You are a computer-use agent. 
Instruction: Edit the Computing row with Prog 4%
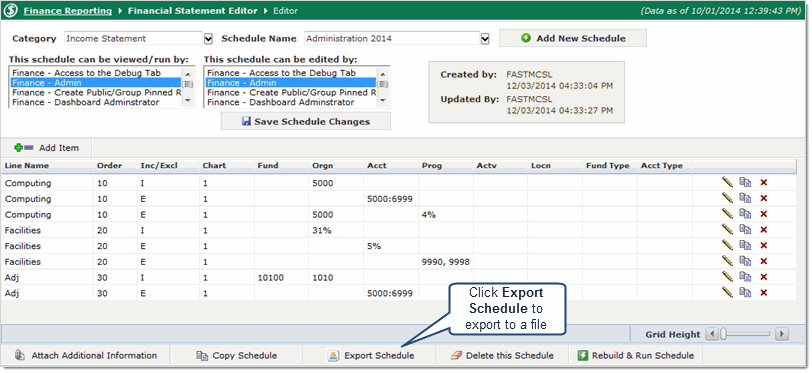(x=728, y=214)
